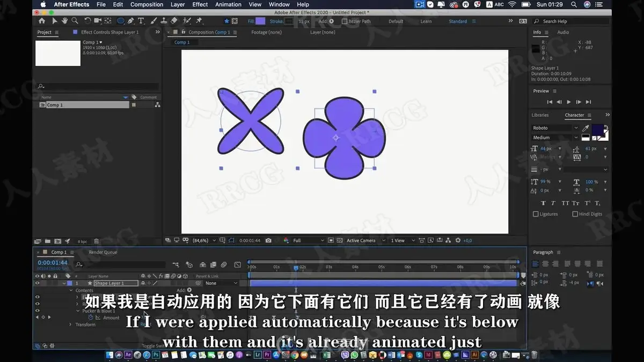Toggle star shape fill option in toolbar
Image resolution: width=644 pixels, height=362 pixels.
tap(226, 21)
